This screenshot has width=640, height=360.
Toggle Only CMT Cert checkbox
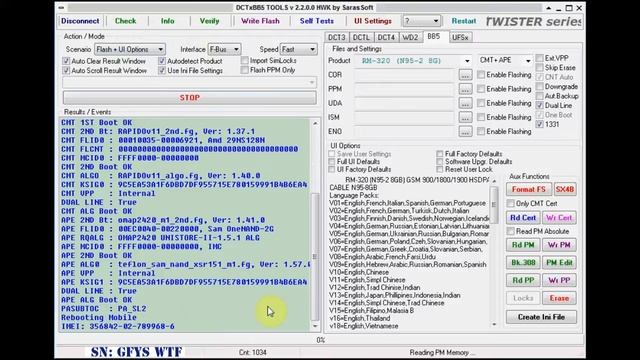511,203
